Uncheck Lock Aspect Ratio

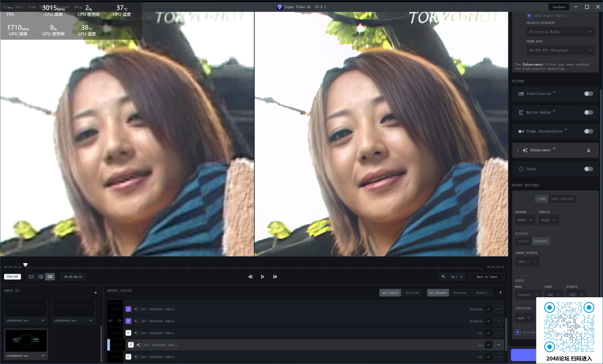529,16
